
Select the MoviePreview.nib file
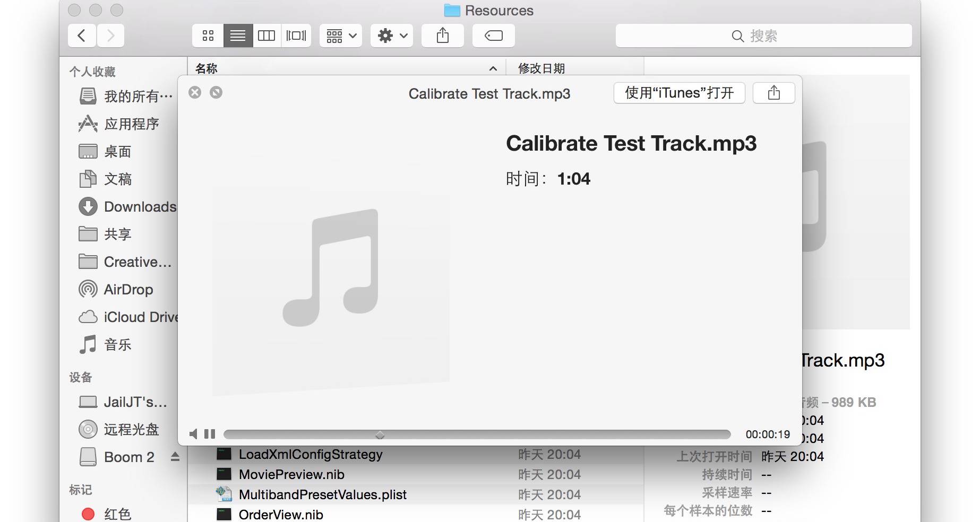291,474
